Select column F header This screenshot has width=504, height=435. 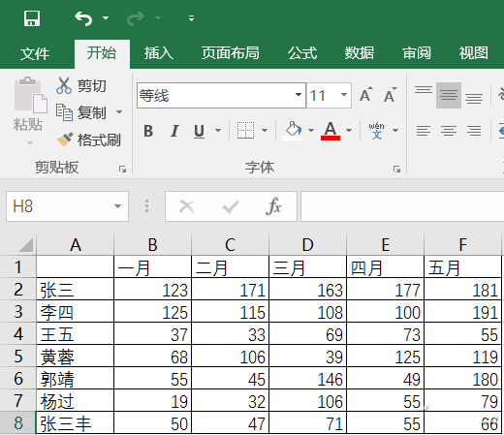click(x=462, y=244)
